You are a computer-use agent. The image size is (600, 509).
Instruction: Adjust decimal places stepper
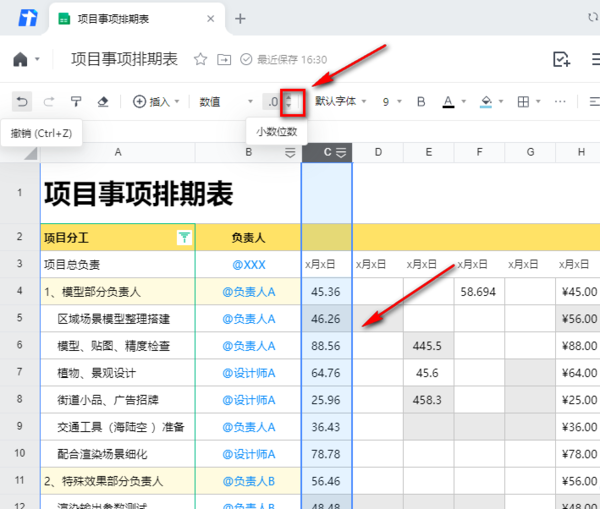point(290,101)
